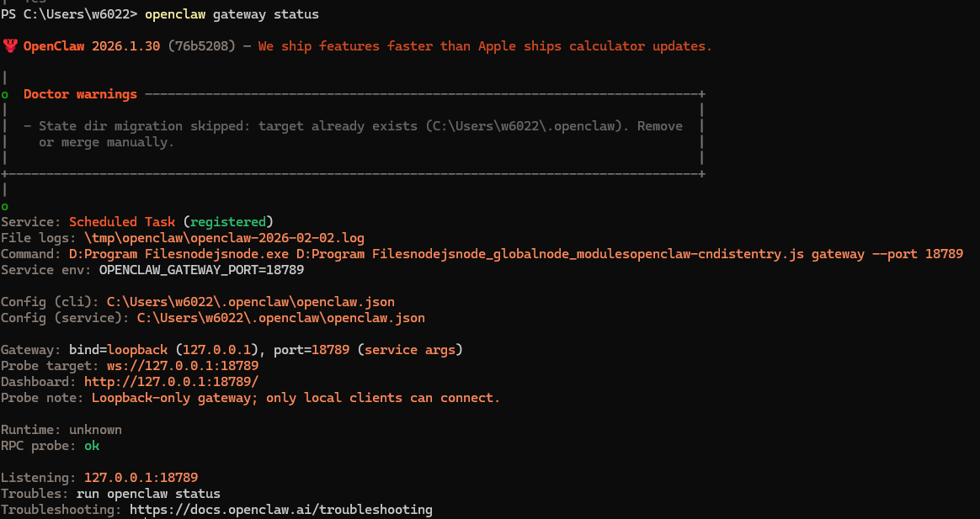The width and height of the screenshot is (980, 519).
Task: Click 'bind=loopback' in Gateway line
Action: tap(118, 350)
